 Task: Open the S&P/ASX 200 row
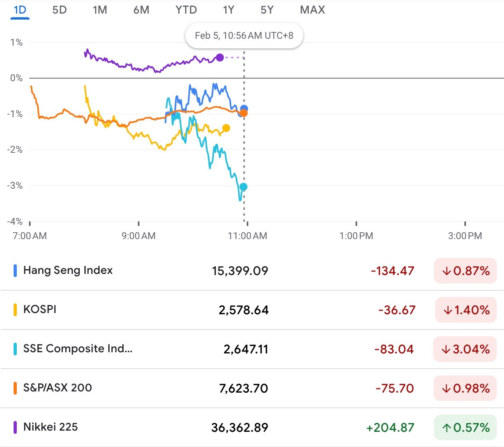(252, 388)
